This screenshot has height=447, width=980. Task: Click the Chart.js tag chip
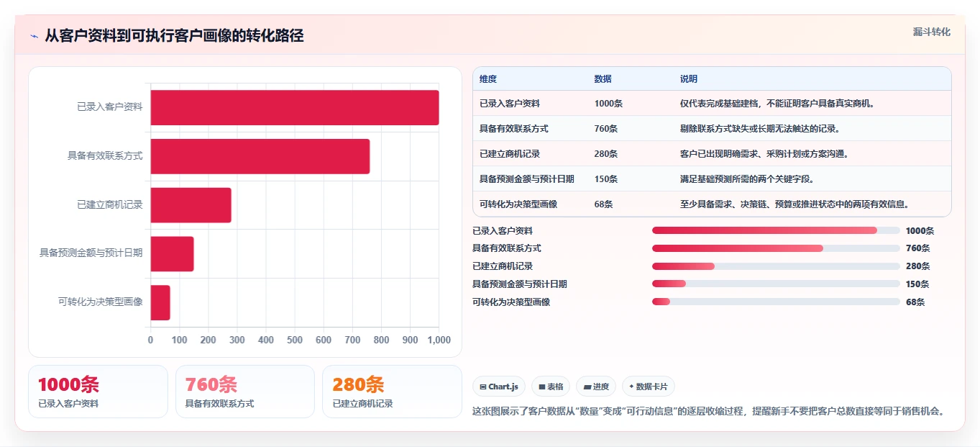point(499,387)
